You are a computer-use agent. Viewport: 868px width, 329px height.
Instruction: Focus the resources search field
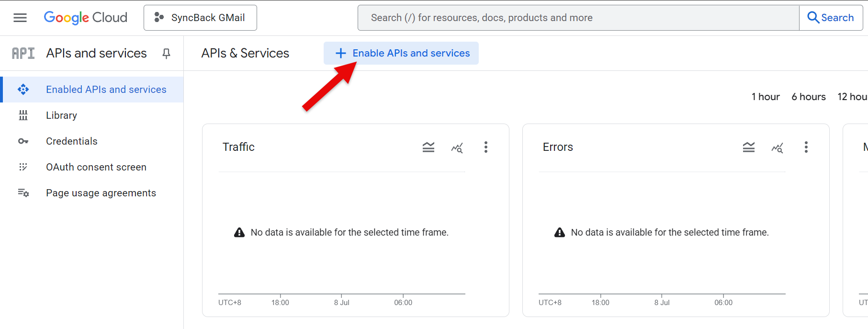pyautogui.click(x=578, y=18)
